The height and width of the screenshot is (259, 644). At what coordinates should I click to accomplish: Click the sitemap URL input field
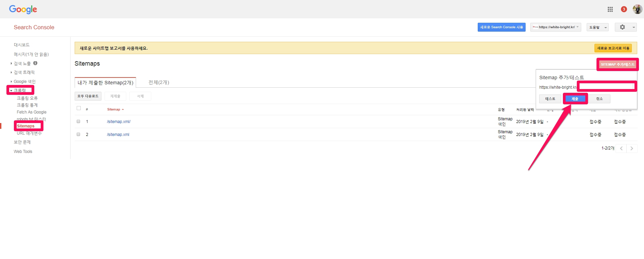tap(607, 87)
